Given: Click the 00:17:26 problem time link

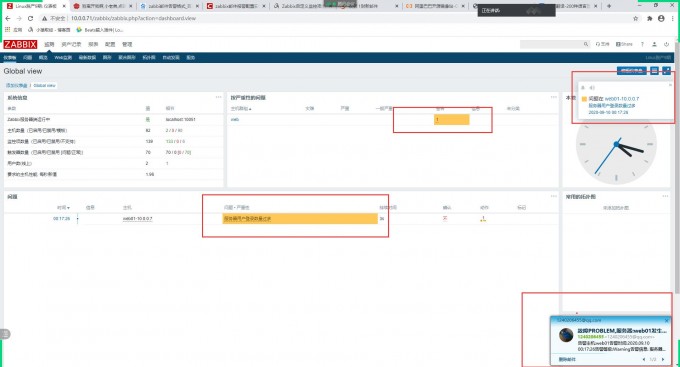Looking at the screenshot, I should tap(62, 219).
